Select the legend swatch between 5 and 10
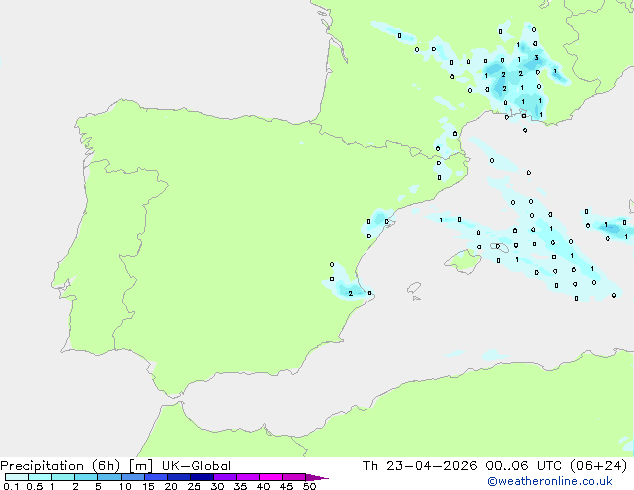The image size is (634, 490). 109,477
